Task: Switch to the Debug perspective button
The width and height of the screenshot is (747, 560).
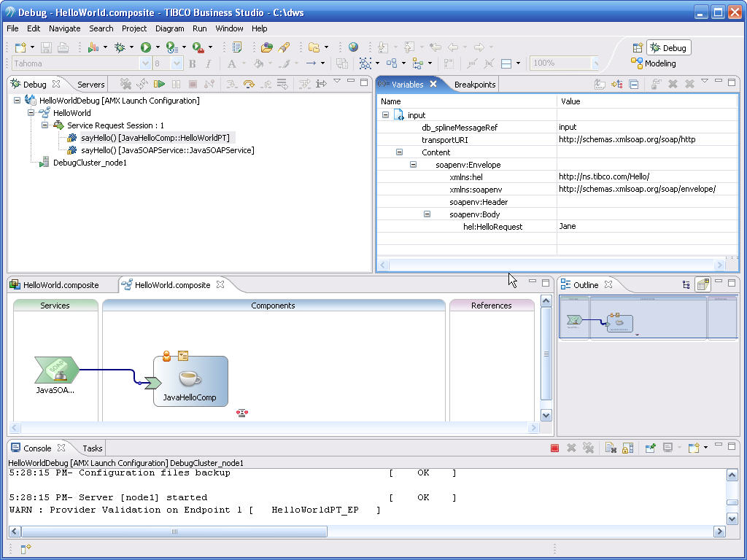Action: click(668, 47)
